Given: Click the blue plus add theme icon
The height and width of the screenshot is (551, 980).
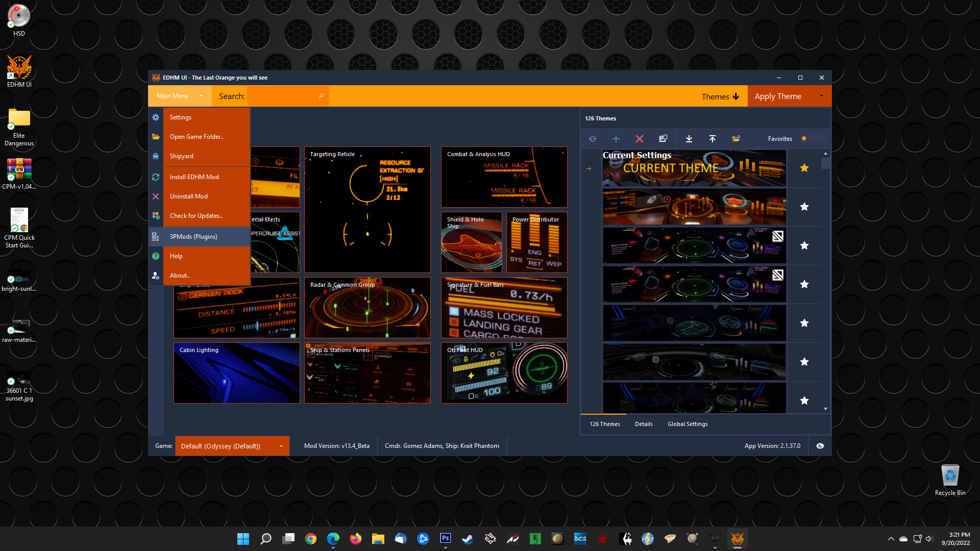Looking at the screenshot, I should point(616,139).
